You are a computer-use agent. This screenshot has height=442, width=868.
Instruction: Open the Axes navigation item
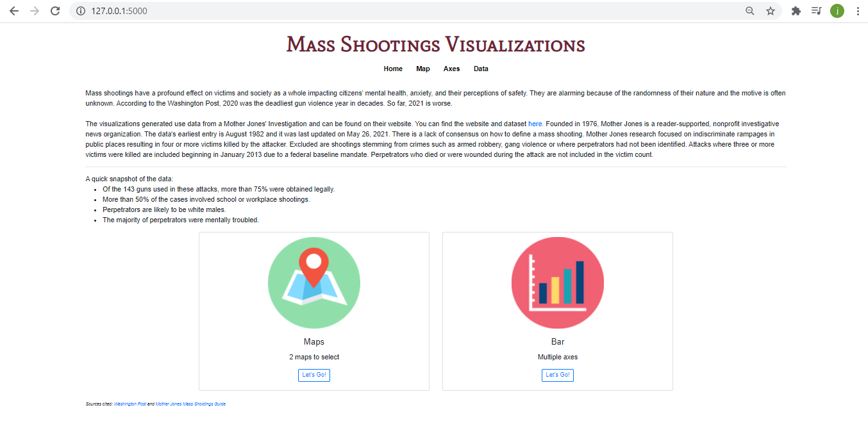[451, 69]
